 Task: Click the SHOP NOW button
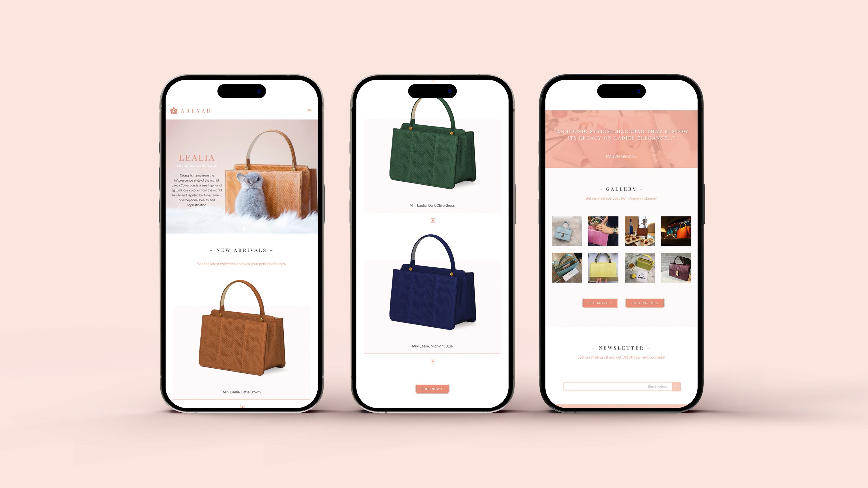point(432,389)
